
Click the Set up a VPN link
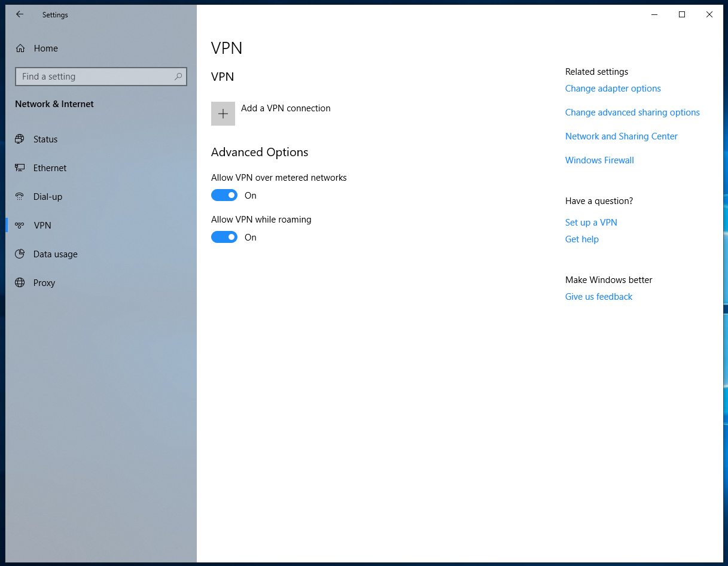tap(591, 222)
